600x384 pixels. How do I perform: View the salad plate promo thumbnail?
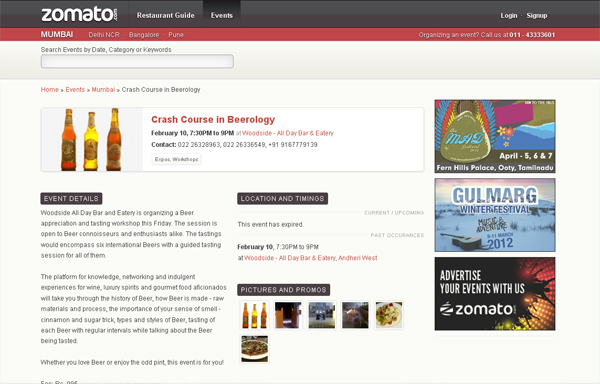[x=389, y=315]
